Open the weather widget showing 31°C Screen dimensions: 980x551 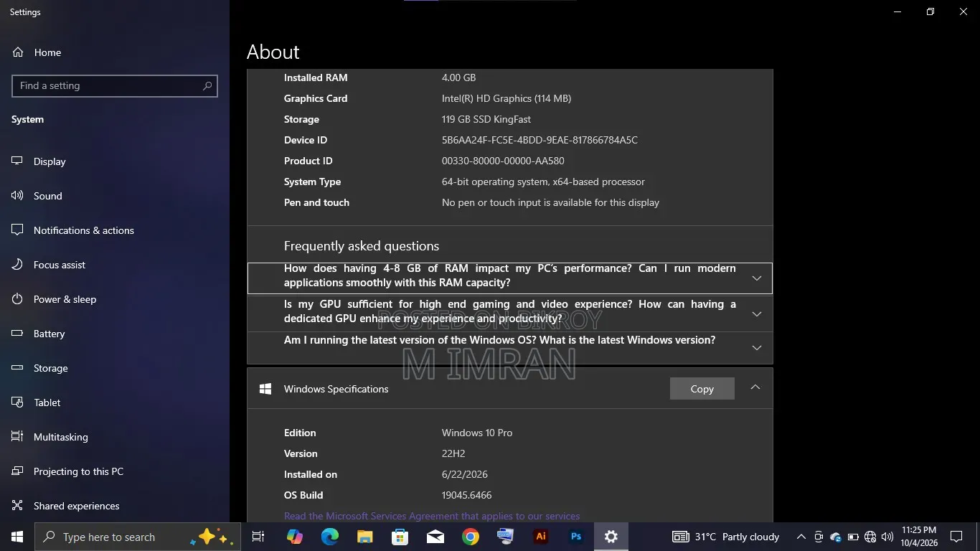click(x=726, y=537)
